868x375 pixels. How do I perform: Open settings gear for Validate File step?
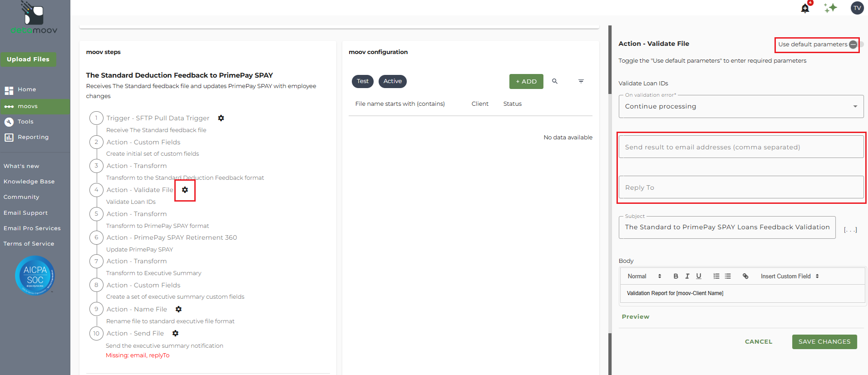(185, 190)
